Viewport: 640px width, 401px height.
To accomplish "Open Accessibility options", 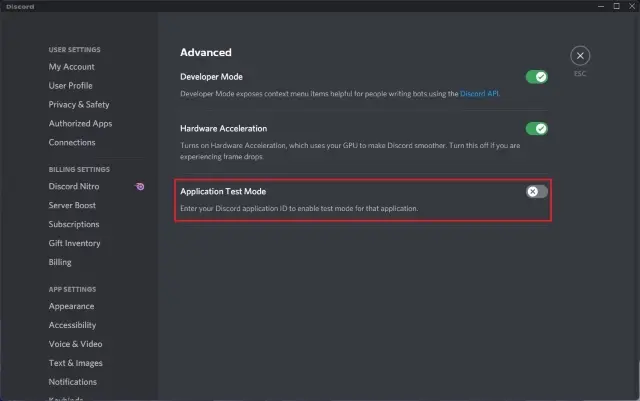I will click(x=72, y=325).
